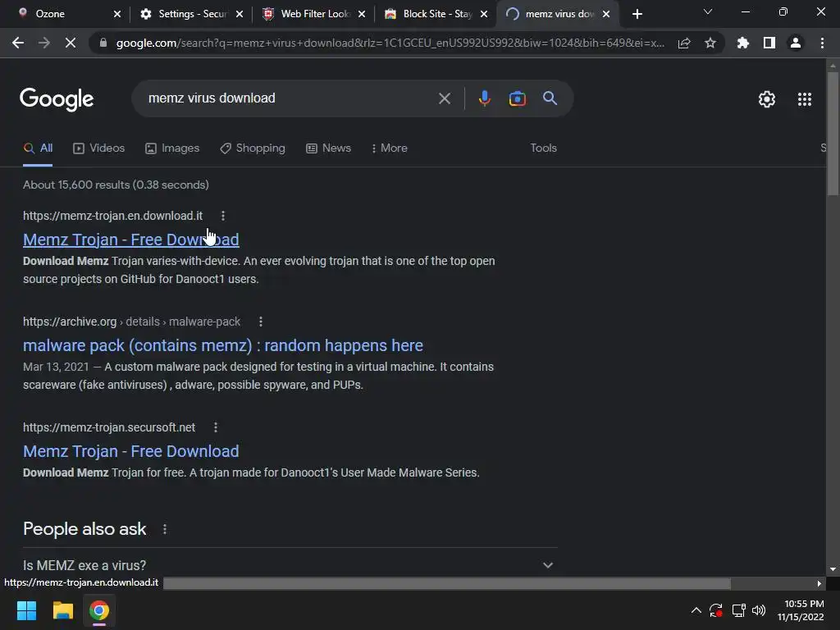This screenshot has height=630, width=840.
Task: Submit search with magnifier icon
Action: tap(550, 98)
